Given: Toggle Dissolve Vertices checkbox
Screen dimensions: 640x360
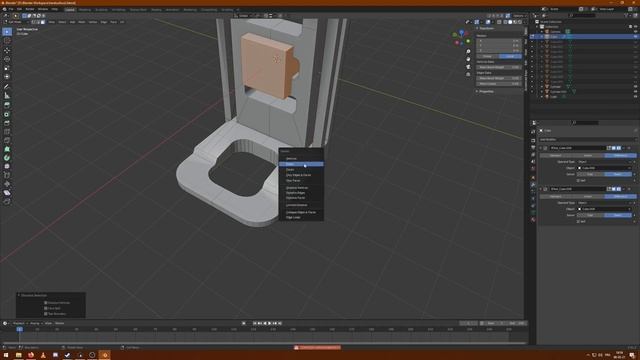Looking at the screenshot, I should pos(46,303).
